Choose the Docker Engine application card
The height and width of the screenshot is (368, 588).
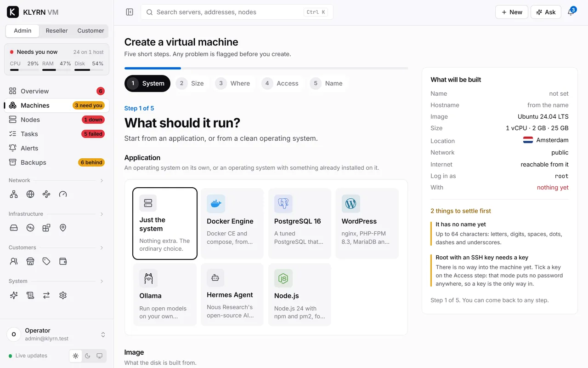[x=232, y=224]
